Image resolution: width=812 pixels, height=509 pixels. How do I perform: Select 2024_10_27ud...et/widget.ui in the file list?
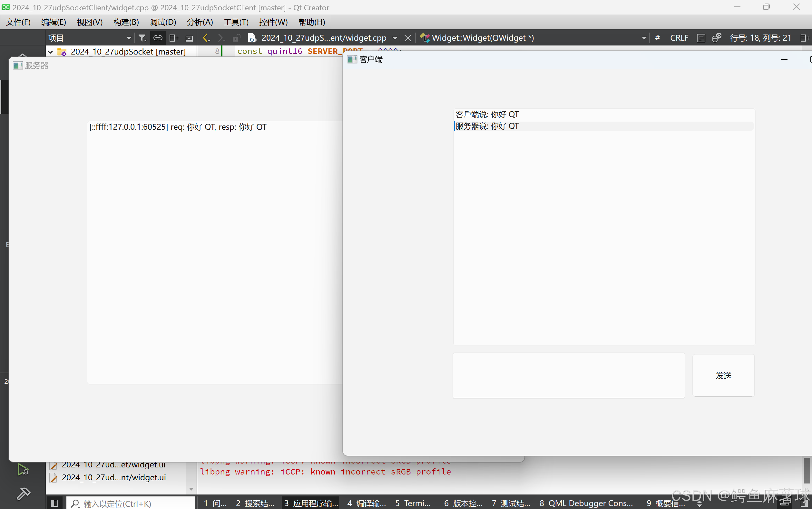(114, 465)
